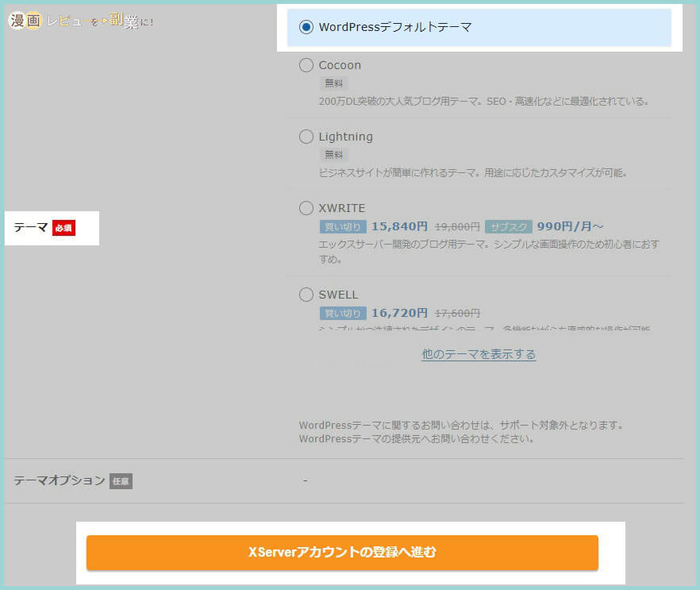Click the 漫画レビューを副業に logo
Viewport: 700px width, 590px height.
[79, 21]
